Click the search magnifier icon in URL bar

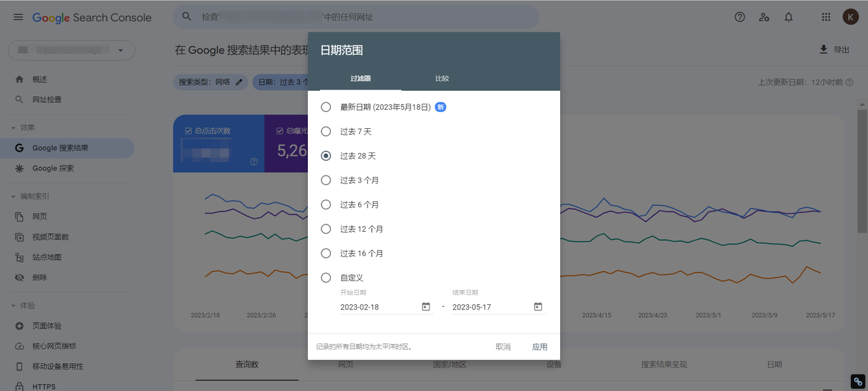point(186,17)
